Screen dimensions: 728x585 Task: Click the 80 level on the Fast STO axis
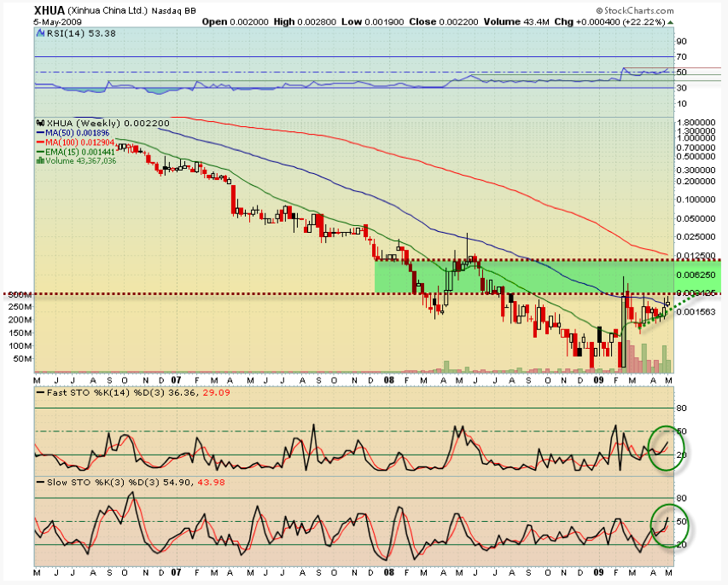pyautogui.click(x=682, y=408)
